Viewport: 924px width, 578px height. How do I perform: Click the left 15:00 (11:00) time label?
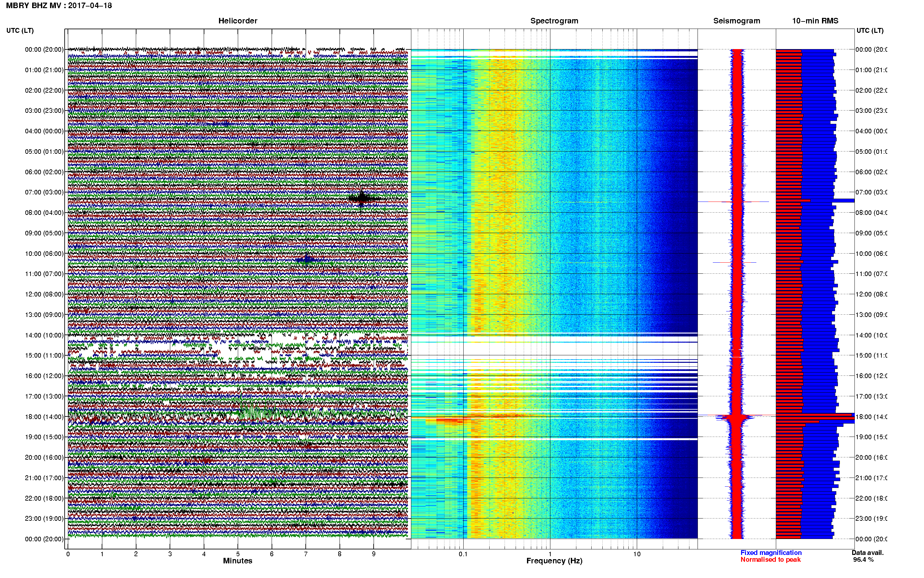click(44, 356)
